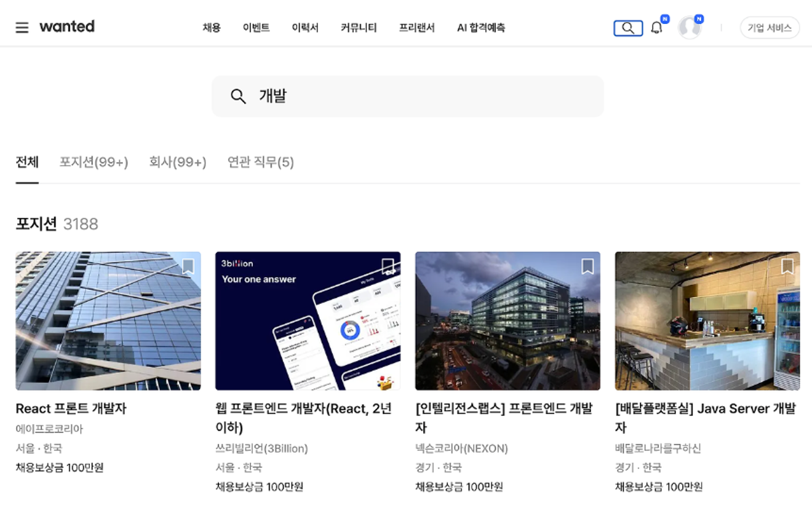Click the header search magnifier icon

click(628, 28)
